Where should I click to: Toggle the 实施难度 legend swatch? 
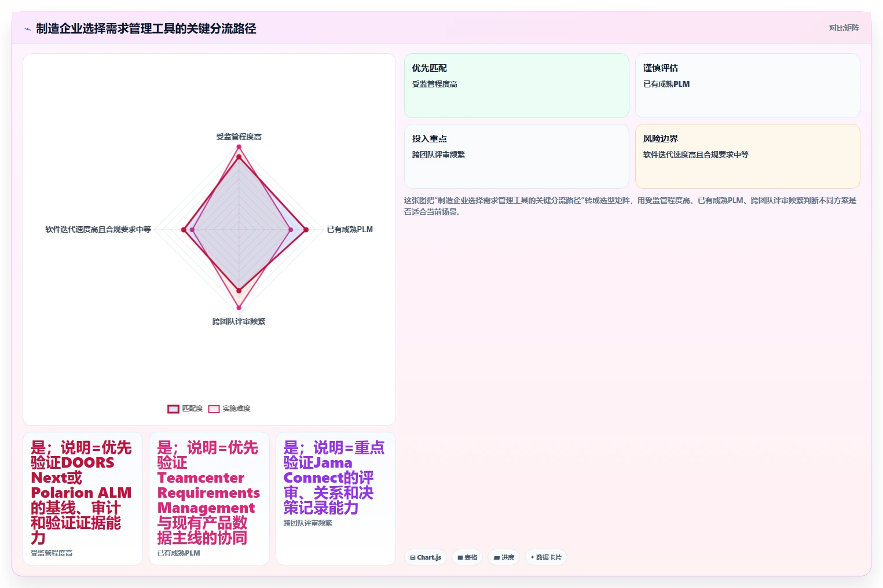[x=214, y=409]
